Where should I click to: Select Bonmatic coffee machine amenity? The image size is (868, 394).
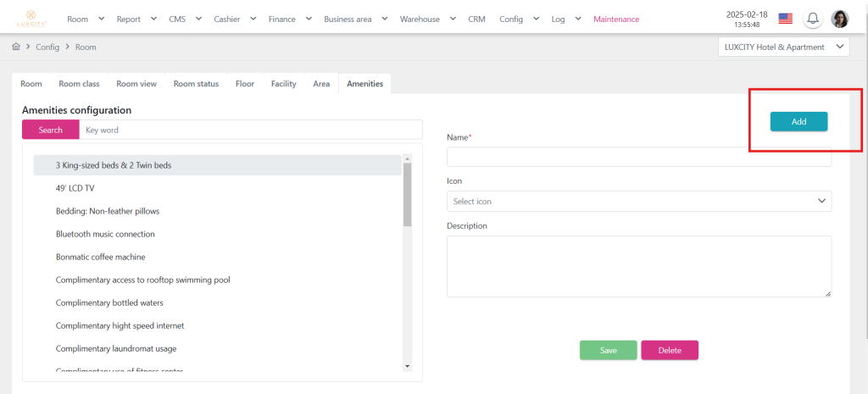pos(100,257)
